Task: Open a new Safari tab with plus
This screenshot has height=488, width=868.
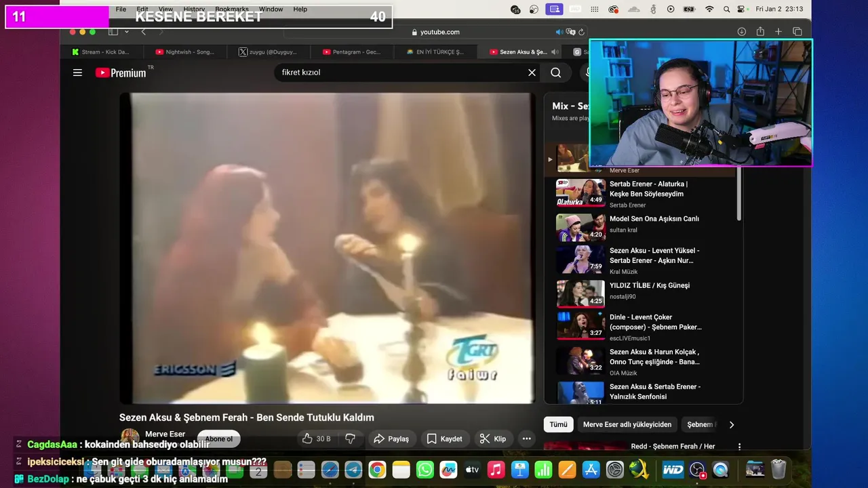Action: pyautogui.click(x=778, y=32)
